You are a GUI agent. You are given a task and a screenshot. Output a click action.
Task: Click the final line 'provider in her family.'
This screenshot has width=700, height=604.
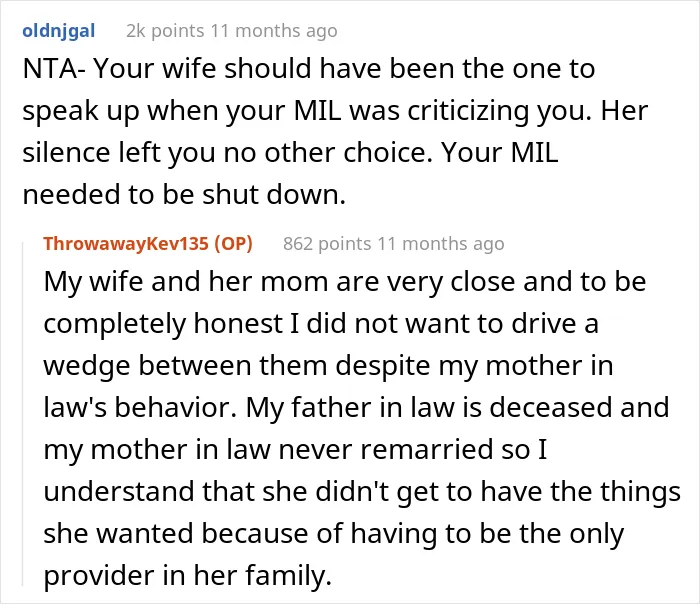point(188,575)
